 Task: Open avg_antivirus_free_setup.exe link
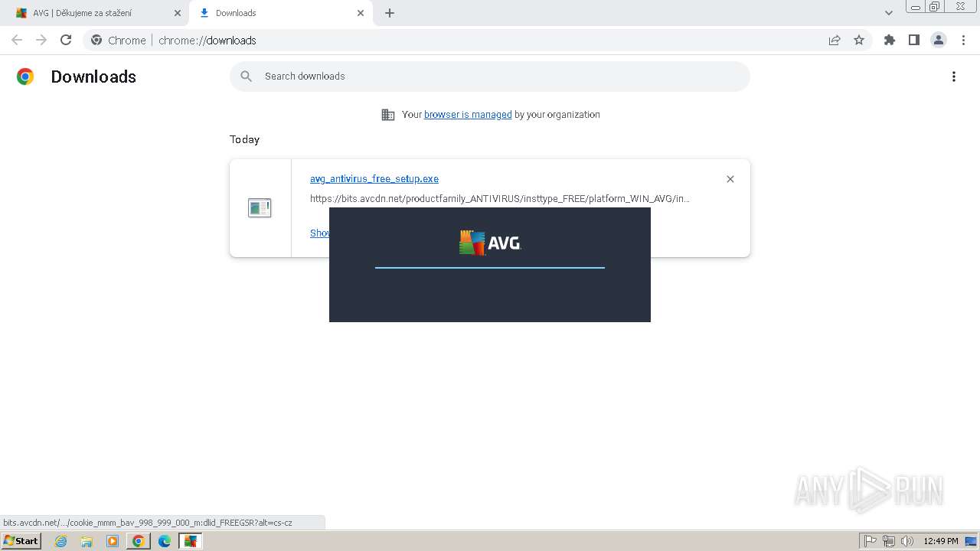pyautogui.click(x=374, y=179)
